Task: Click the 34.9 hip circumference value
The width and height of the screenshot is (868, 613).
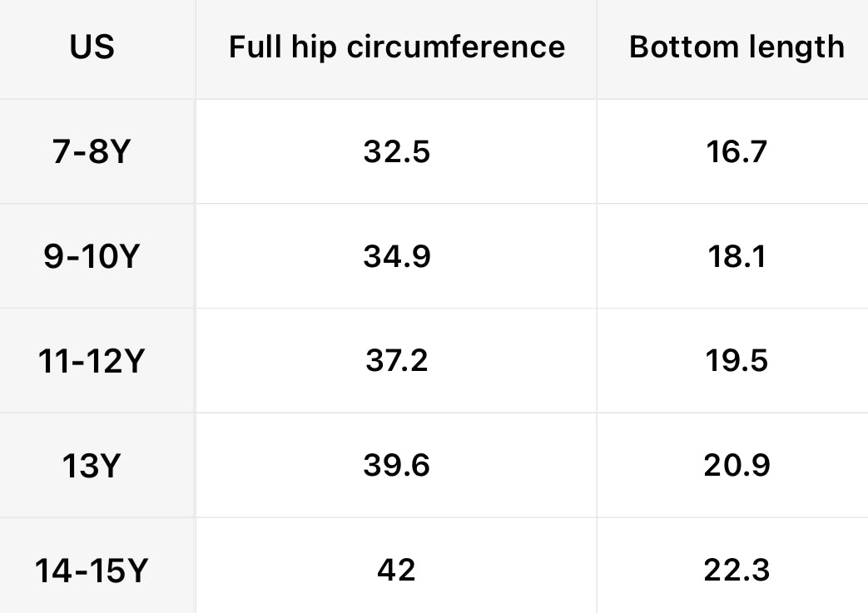Action: click(397, 257)
